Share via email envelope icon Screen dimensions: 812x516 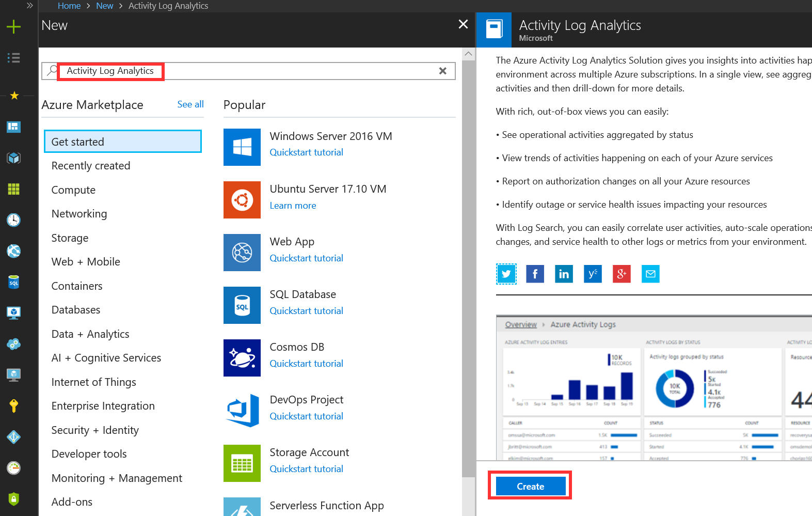click(x=651, y=274)
